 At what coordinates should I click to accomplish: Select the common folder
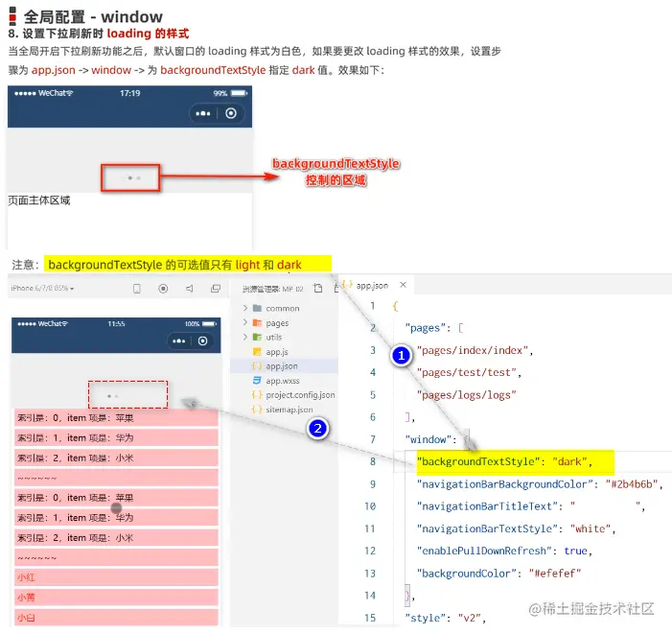click(283, 308)
